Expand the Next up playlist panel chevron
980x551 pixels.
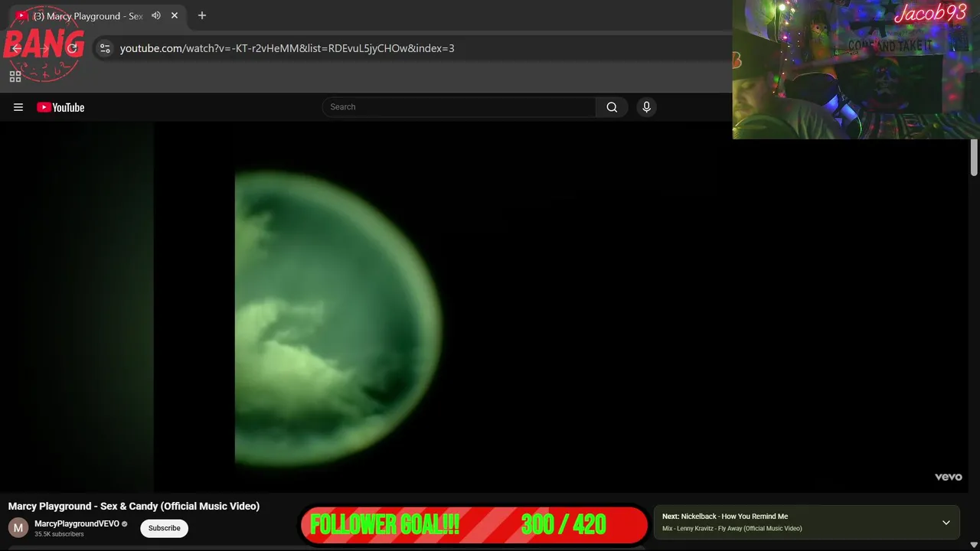click(946, 523)
